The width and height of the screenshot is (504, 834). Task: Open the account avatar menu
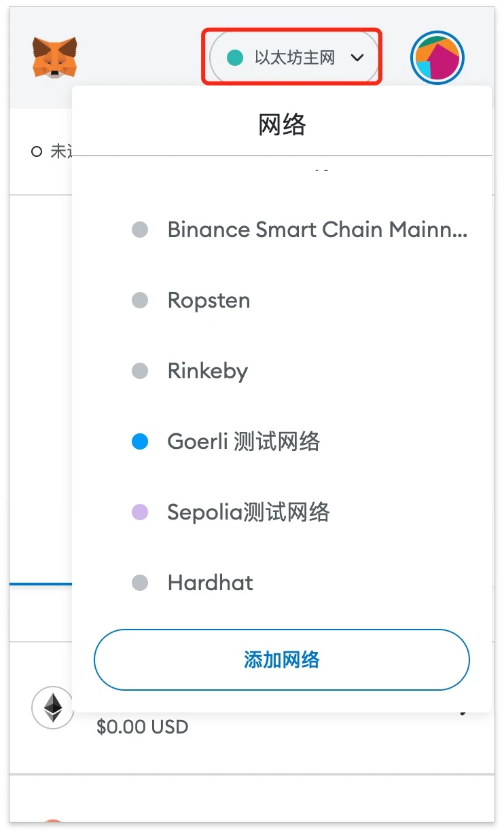point(437,58)
